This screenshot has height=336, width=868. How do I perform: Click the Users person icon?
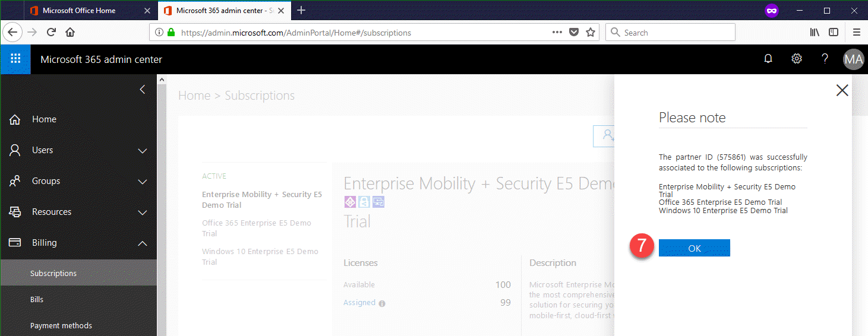pos(15,150)
